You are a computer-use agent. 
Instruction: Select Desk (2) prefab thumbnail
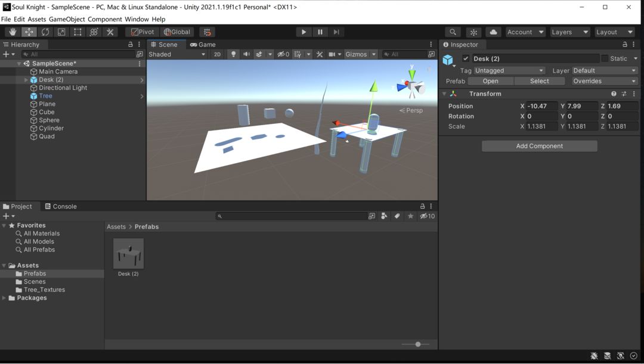(x=129, y=254)
